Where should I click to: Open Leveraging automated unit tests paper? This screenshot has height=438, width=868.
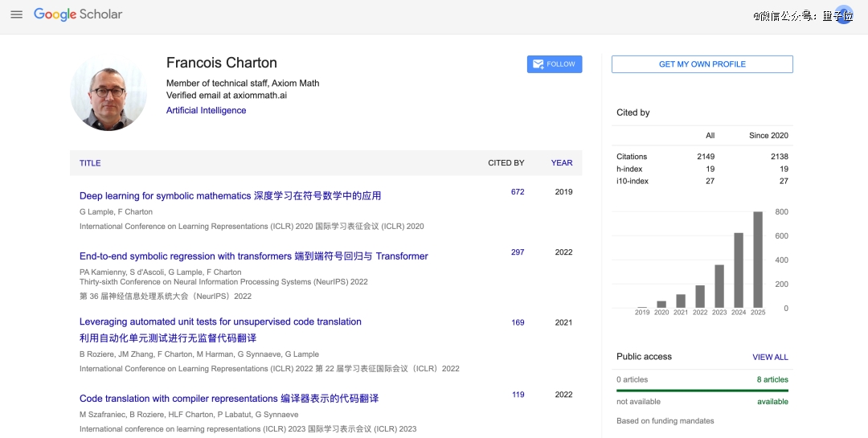pyautogui.click(x=220, y=321)
